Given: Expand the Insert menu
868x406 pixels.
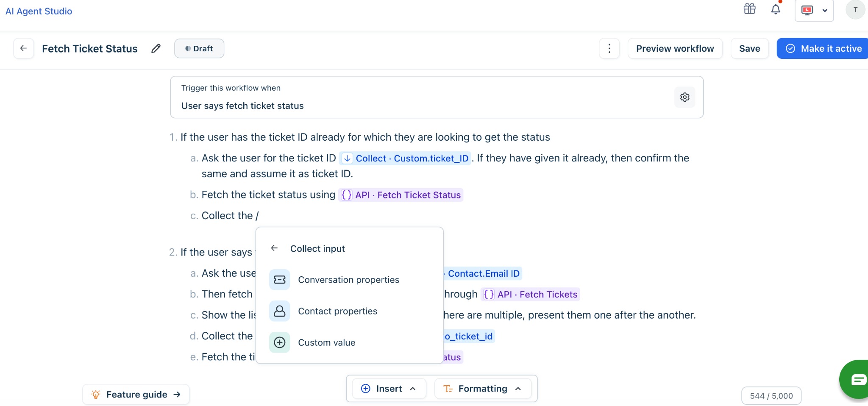Looking at the screenshot, I should point(389,389).
